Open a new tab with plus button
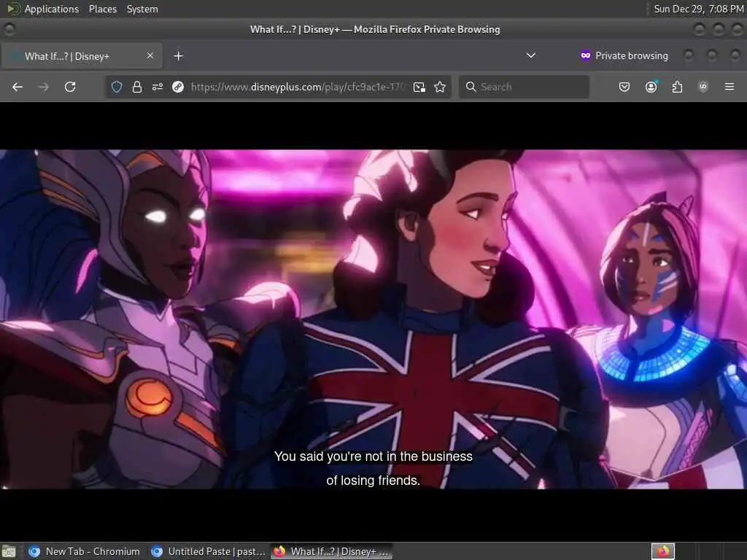Viewport: 747px width, 560px height. [x=178, y=56]
